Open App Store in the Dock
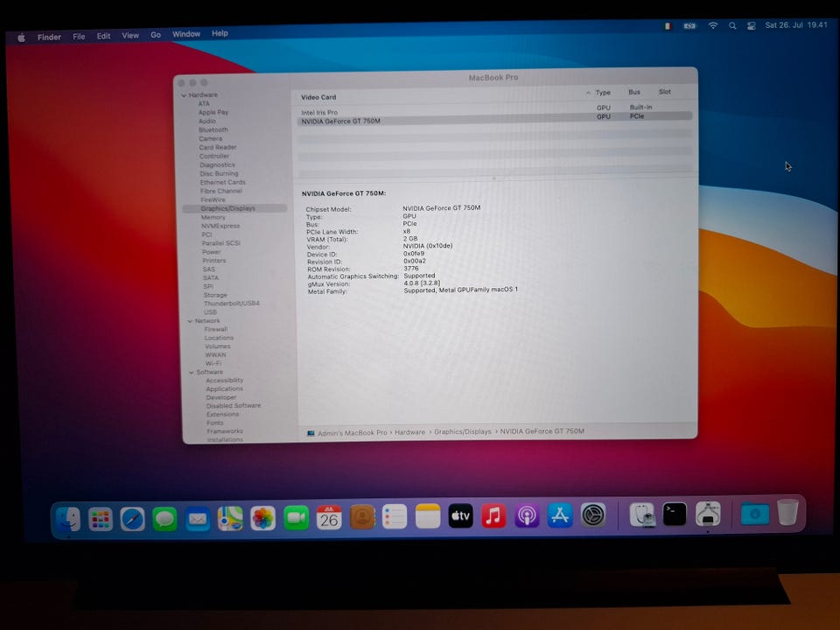The width and height of the screenshot is (840, 630). 560,515
